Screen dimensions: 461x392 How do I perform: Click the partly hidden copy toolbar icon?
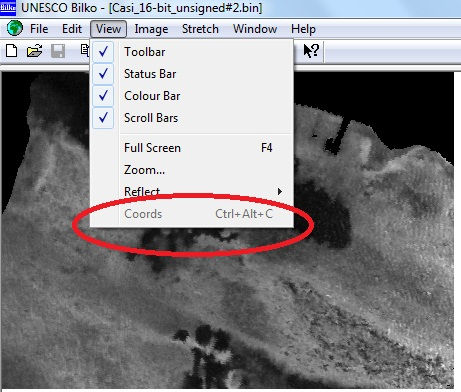pyautogui.click(x=85, y=51)
